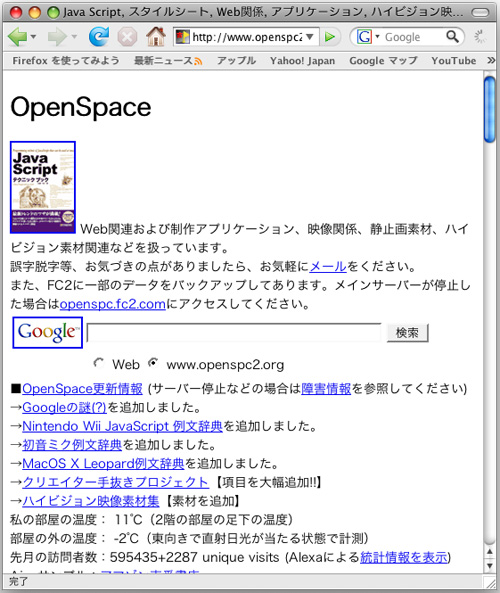
Task: Click the Google logo image
Action: tap(48, 332)
